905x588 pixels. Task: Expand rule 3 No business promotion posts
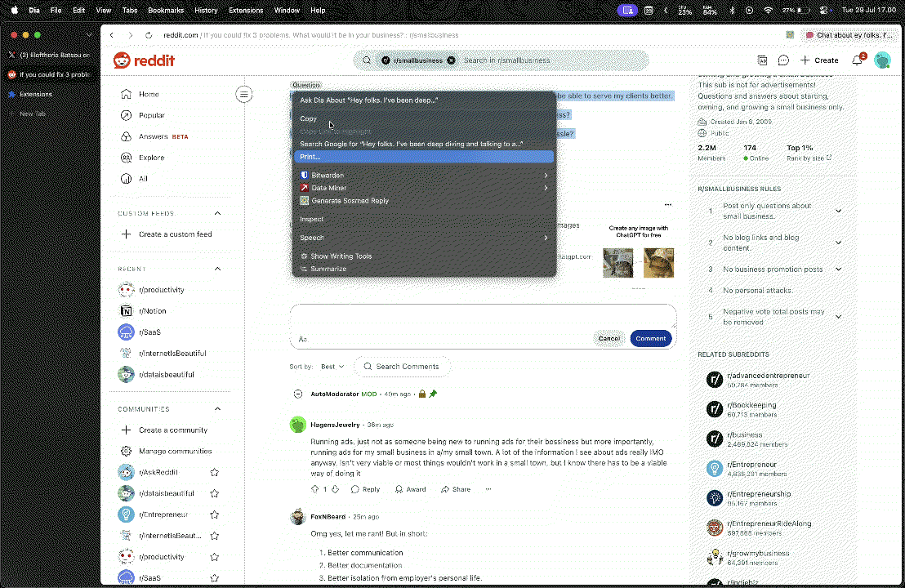coord(838,269)
